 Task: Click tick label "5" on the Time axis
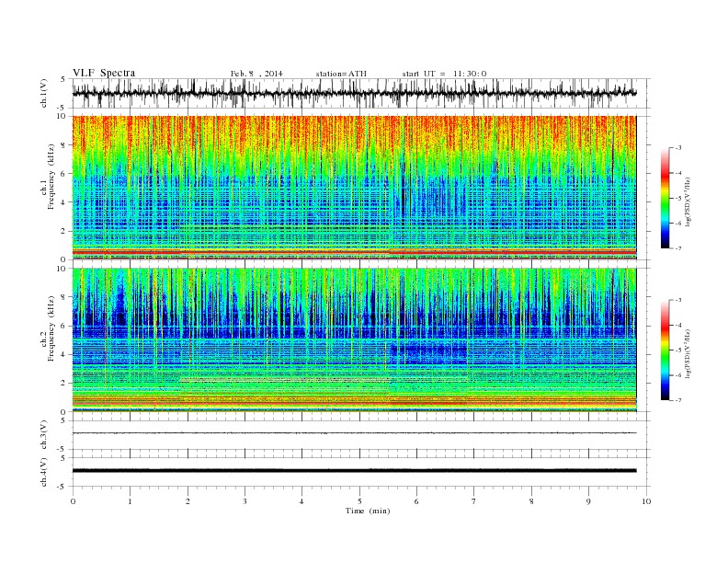coord(359,501)
